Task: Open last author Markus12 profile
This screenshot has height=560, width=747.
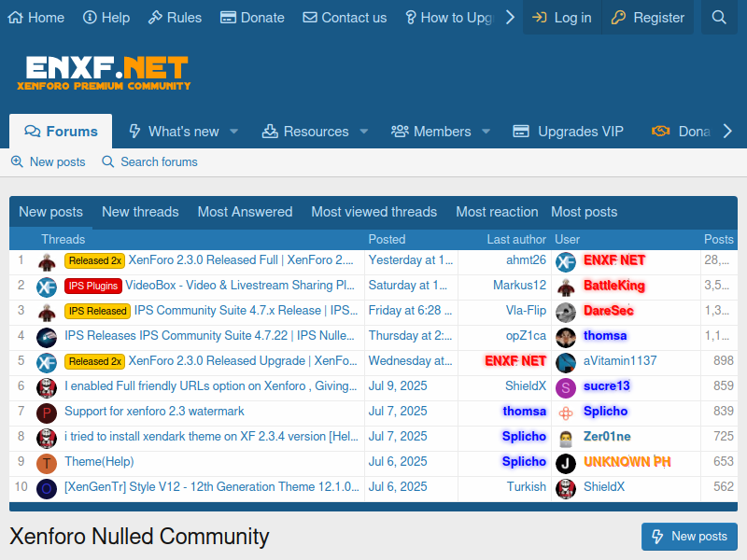Action: pos(520,286)
